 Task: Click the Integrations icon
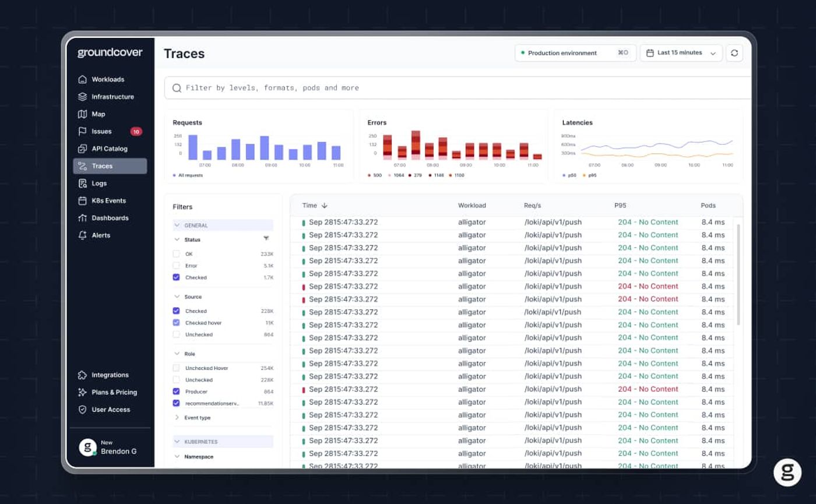[x=82, y=375]
